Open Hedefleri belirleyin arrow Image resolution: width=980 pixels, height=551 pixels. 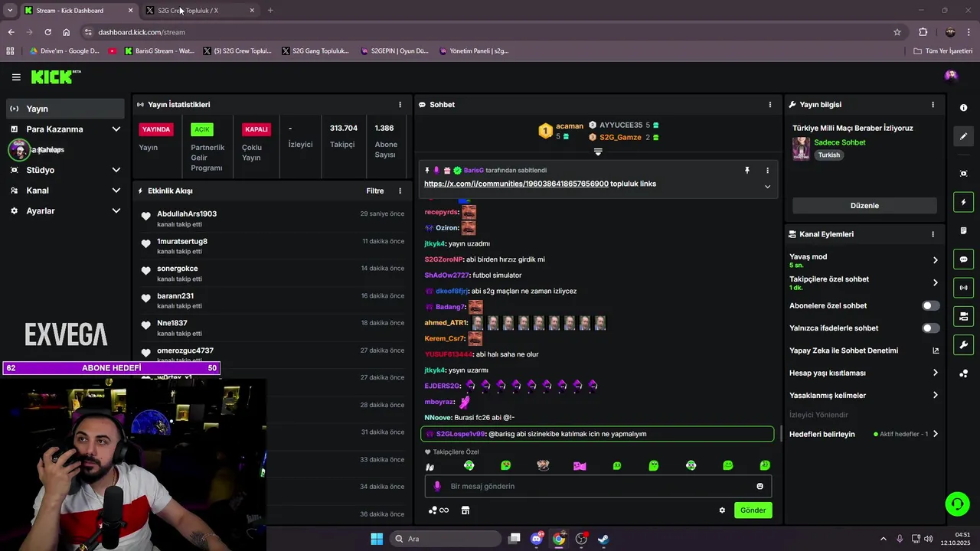tap(935, 434)
